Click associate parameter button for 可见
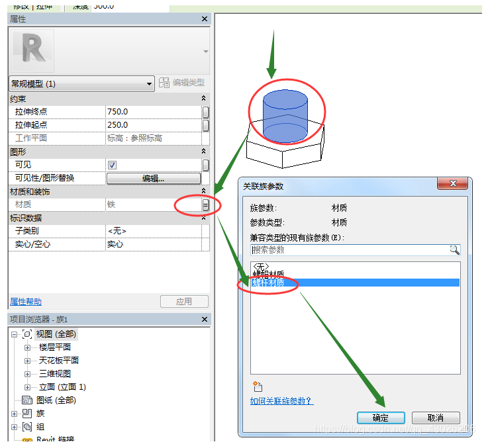 pyautogui.click(x=206, y=165)
